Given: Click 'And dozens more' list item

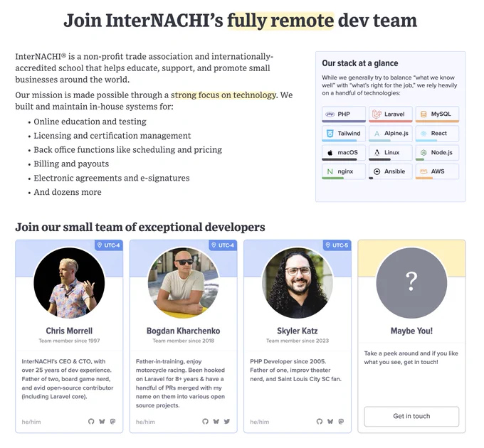Looking at the screenshot, I should click(x=68, y=192).
